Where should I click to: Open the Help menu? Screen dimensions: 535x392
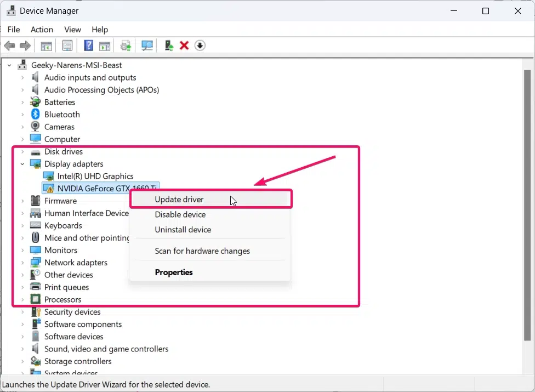point(100,30)
